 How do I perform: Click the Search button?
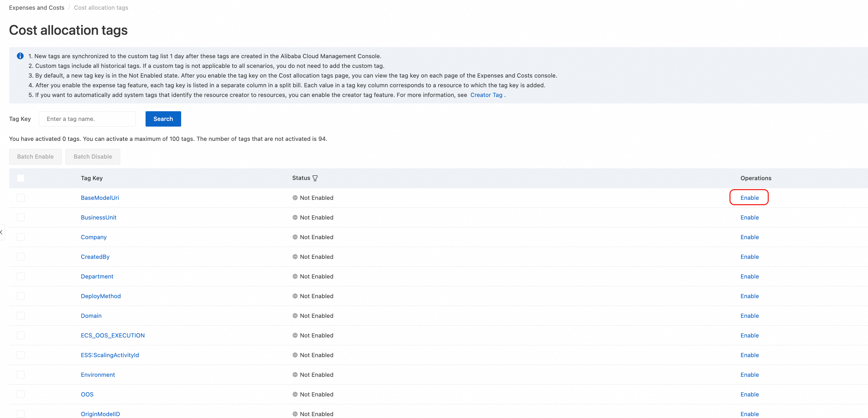pos(163,119)
